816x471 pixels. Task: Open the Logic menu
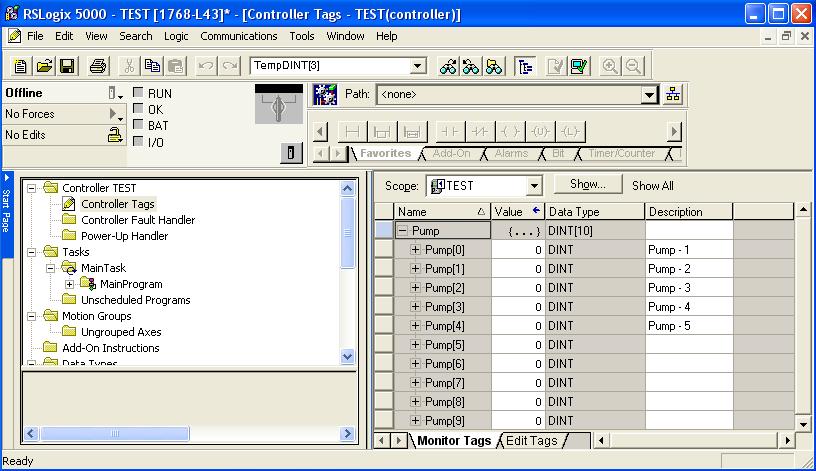tap(176, 36)
